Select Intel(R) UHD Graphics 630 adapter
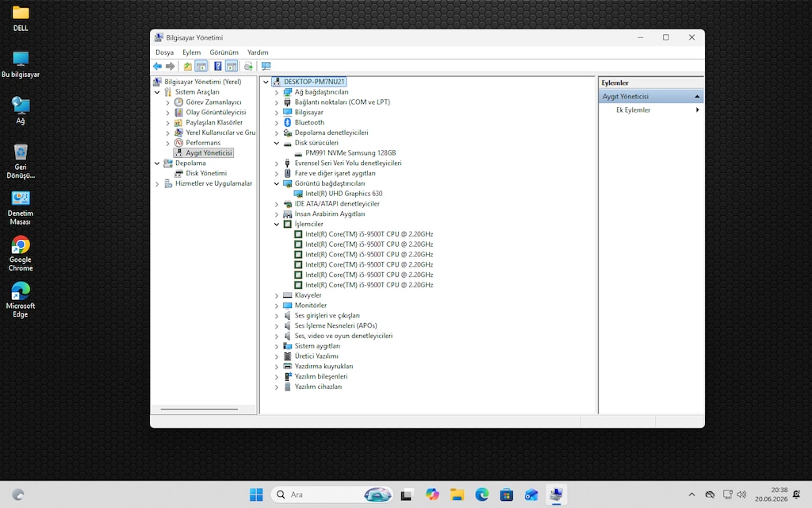The height and width of the screenshot is (508, 812). [x=344, y=194]
